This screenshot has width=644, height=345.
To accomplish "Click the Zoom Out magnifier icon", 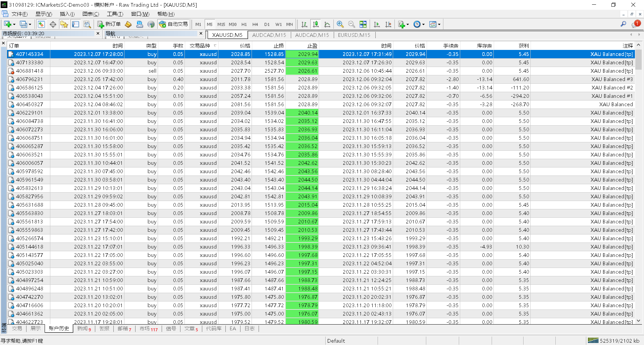I will click(352, 24).
